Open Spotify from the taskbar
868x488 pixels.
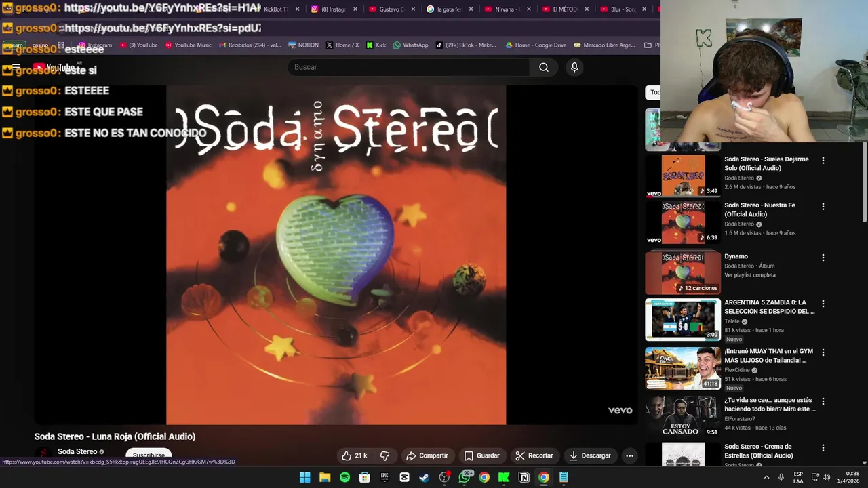[344, 477]
